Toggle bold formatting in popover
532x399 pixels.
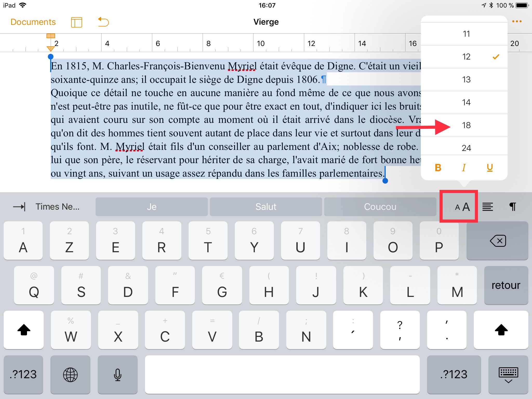438,168
